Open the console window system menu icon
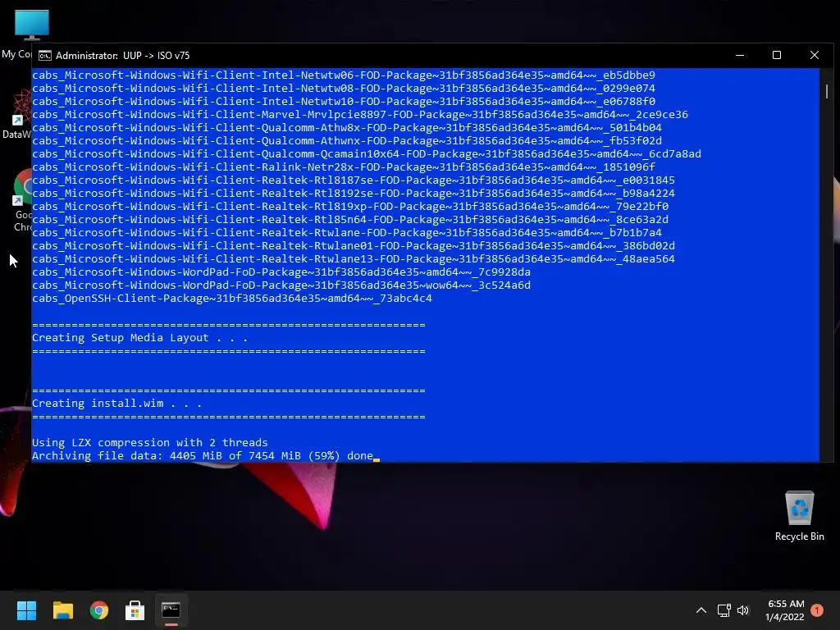 tap(45, 56)
